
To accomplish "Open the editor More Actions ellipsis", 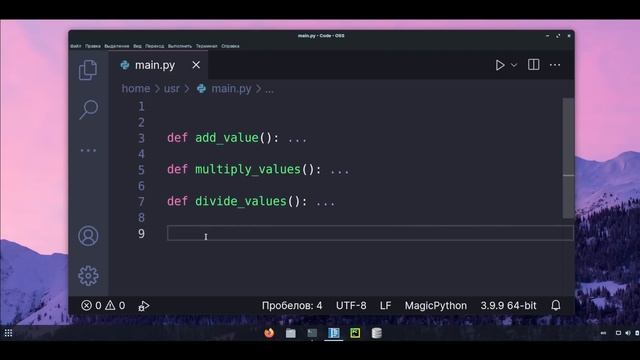I will (555, 65).
